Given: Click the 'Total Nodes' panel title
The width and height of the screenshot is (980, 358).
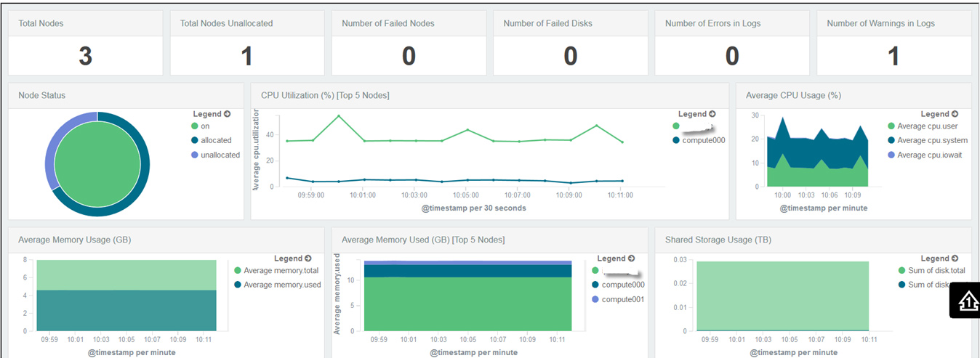Looking at the screenshot, I should [41, 23].
